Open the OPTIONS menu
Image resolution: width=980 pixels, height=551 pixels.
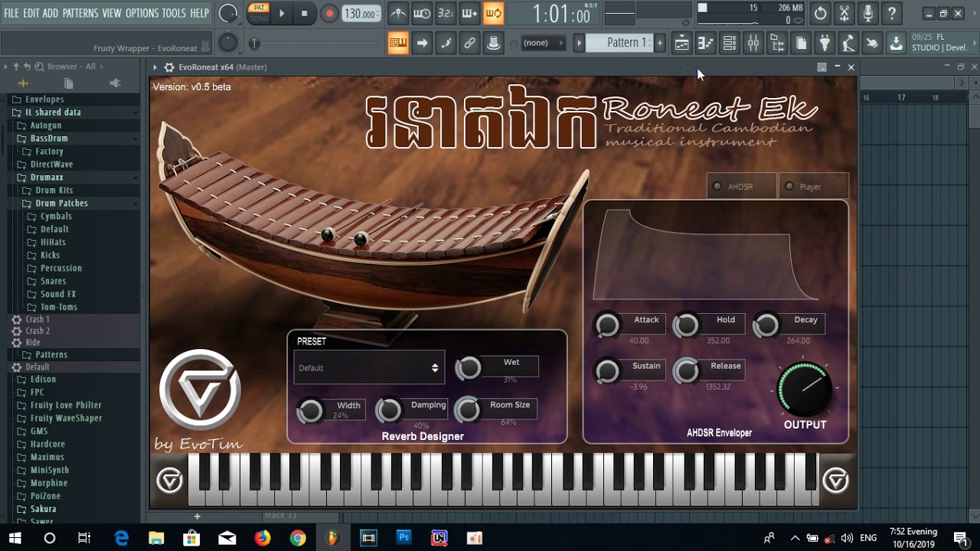coord(142,13)
